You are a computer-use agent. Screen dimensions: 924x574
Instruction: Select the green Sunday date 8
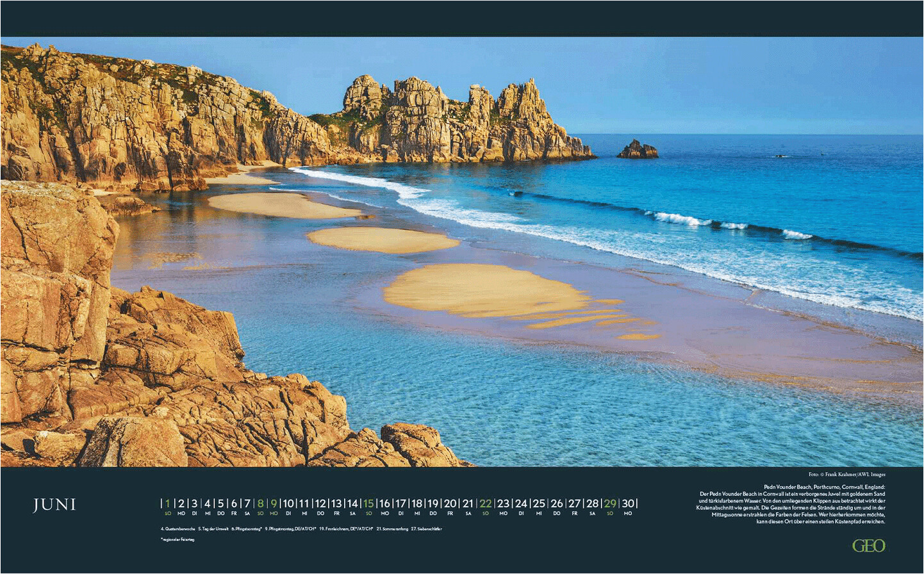[x=260, y=504]
